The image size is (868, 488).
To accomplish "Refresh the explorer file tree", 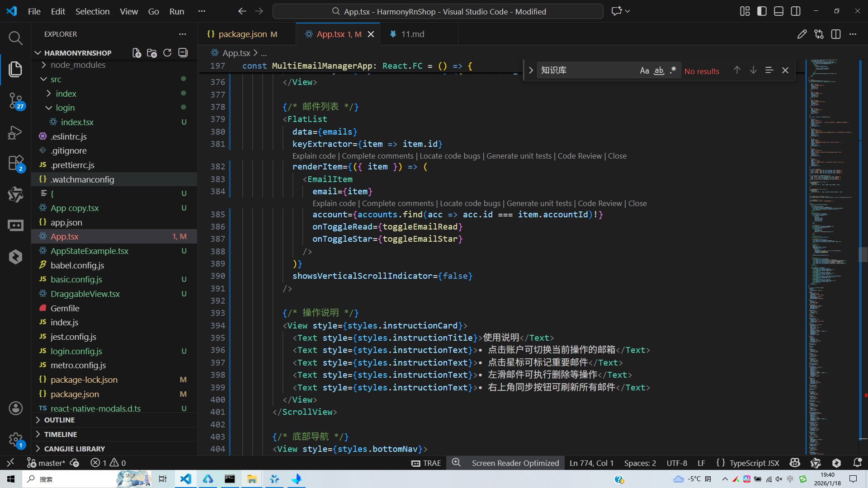I will point(167,53).
